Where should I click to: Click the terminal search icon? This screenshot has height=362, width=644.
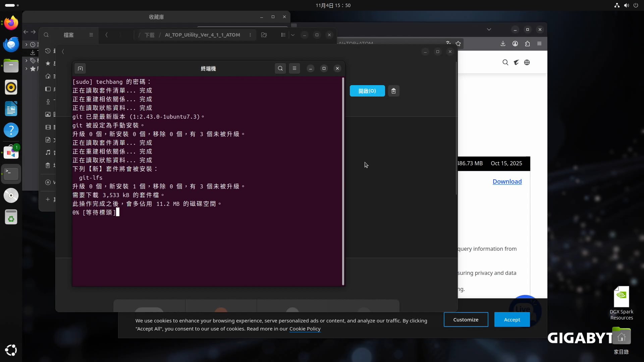click(280, 68)
